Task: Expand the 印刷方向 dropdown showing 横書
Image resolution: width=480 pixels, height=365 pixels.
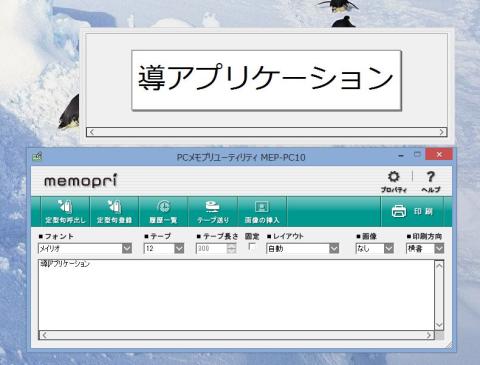Action: click(439, 248)
